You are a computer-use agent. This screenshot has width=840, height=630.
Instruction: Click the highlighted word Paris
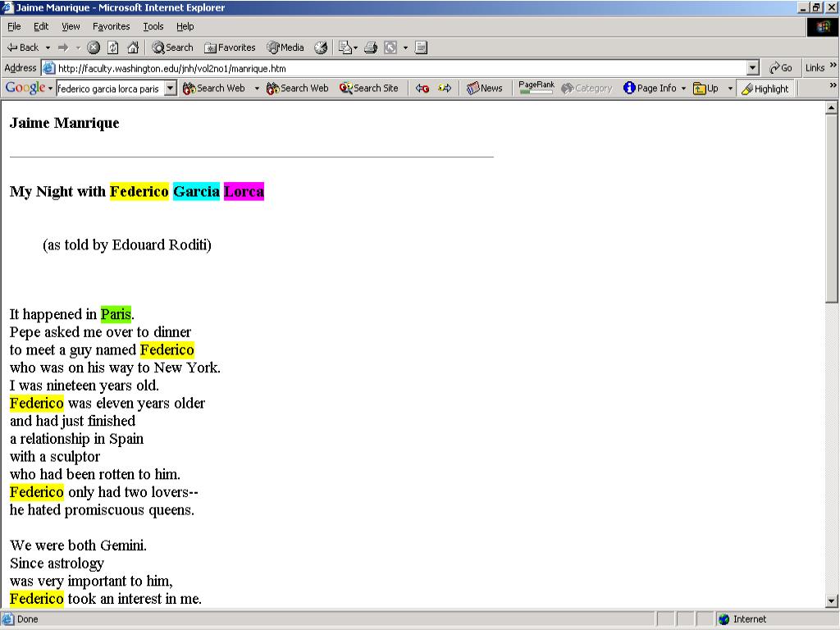[x=116, y=314]
